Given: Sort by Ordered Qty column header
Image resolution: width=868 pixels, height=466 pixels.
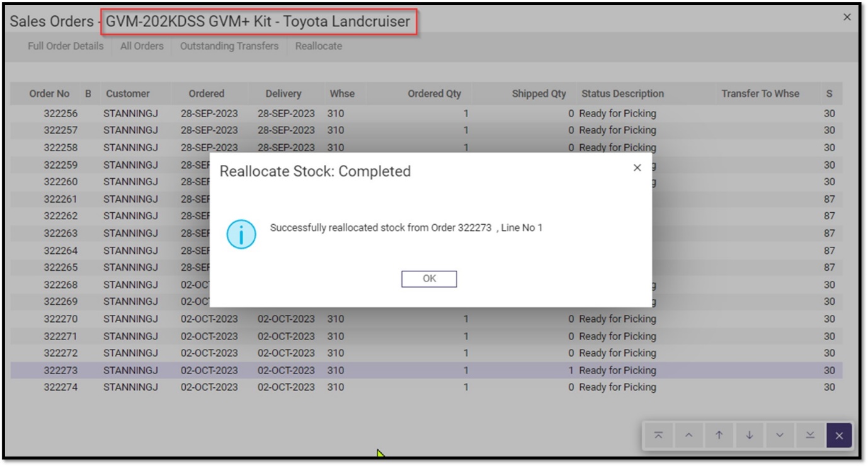Looking at the screenshot, I should click(435, 94).
